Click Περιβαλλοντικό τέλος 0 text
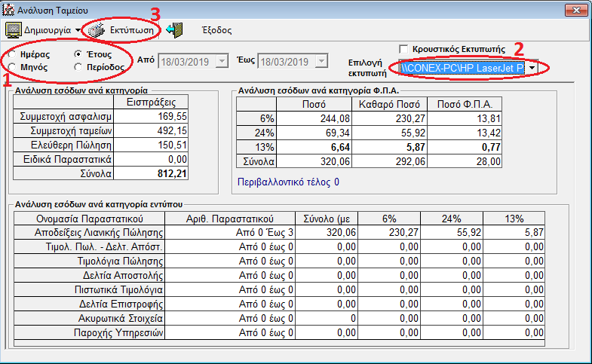The width and height of the screenshot is (592, 364). point(288,182)
